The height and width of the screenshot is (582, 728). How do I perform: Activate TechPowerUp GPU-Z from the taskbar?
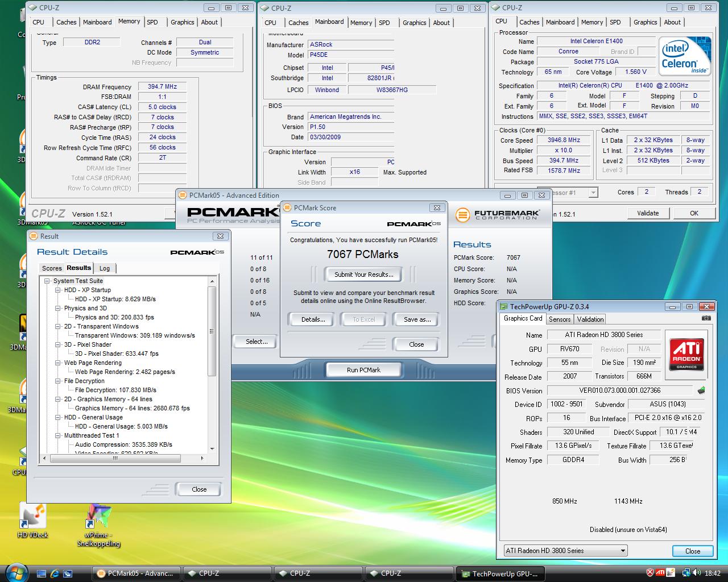coord(500,573)
